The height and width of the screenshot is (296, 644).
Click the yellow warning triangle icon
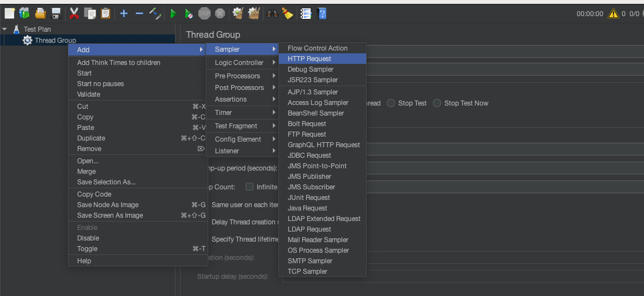click(x=613, y=13)
